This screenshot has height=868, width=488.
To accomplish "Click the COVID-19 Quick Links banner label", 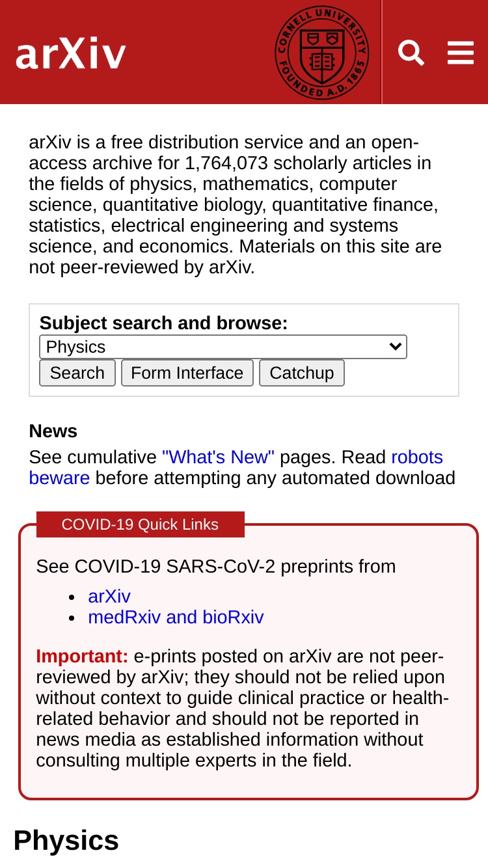I will (x=140, y=524).
